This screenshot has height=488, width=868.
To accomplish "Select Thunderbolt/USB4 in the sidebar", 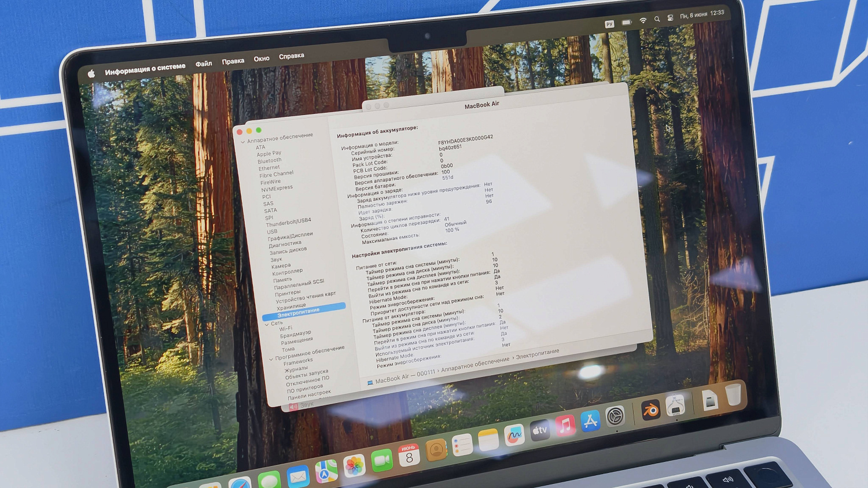I will [289, 221].
